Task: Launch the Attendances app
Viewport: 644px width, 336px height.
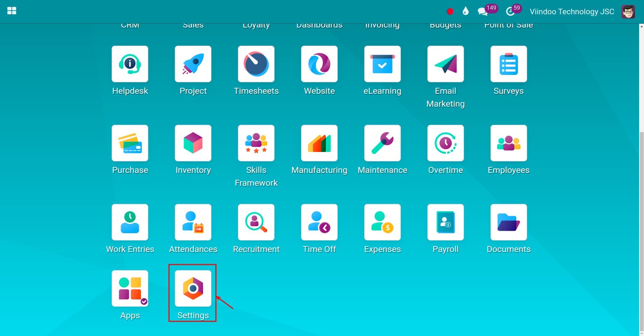Action: 193,222
